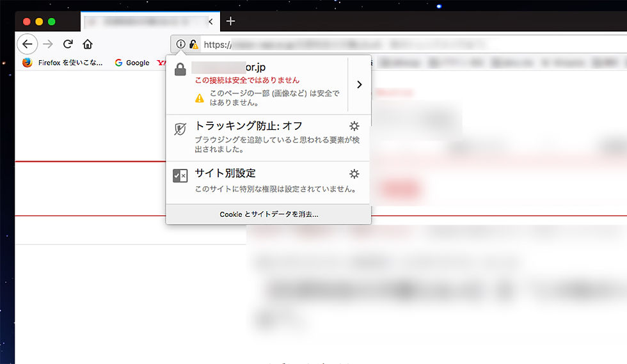Click the tracking elements detected description text

(277, 145)
